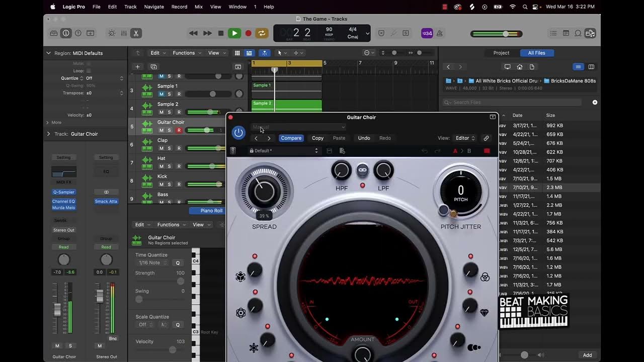Click the Compare button in plugin header
Image resolution: width=644 pixels, height=362 pixels.
291,138
